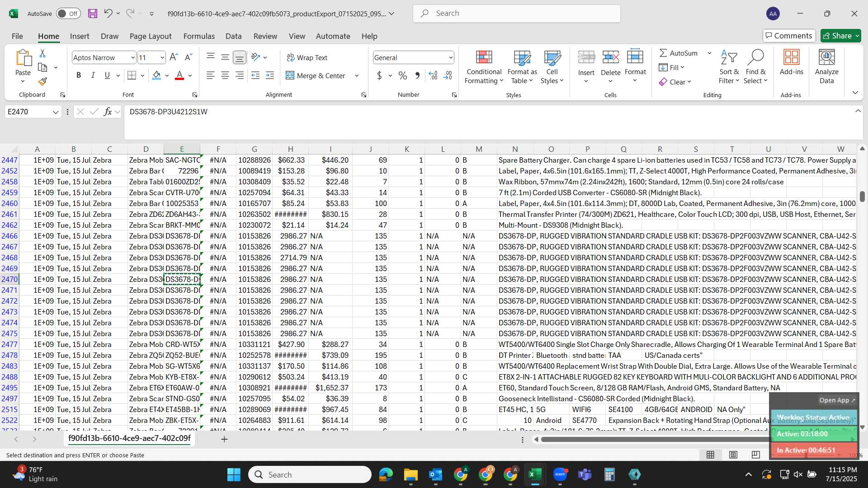Click the Decrease Indent icon
Screen dimensions: 868x488
[x=255, y=75]
